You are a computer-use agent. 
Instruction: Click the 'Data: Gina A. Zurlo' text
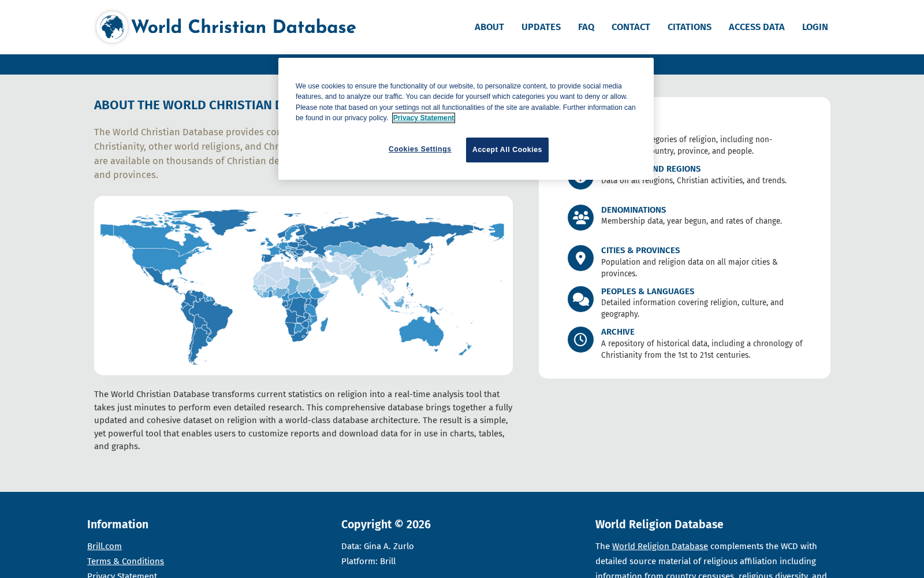point(378,546)
